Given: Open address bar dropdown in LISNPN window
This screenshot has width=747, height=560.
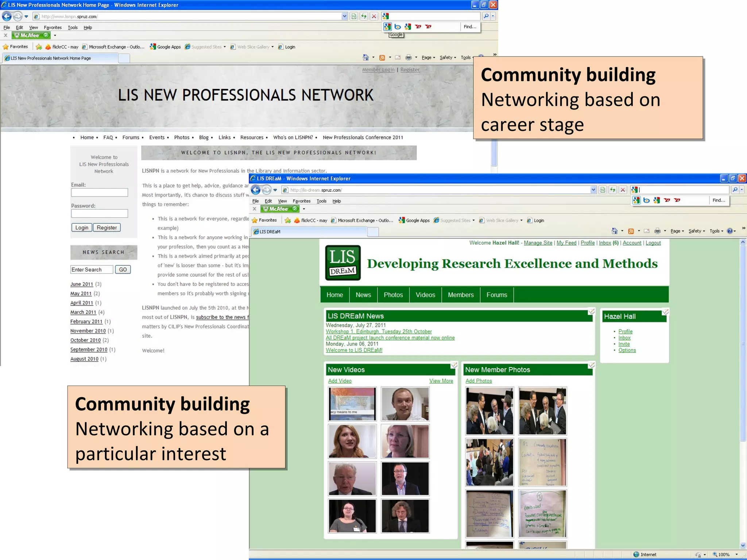Looking at the screenshot, I should pyautogui.click(x=345, y=16).
